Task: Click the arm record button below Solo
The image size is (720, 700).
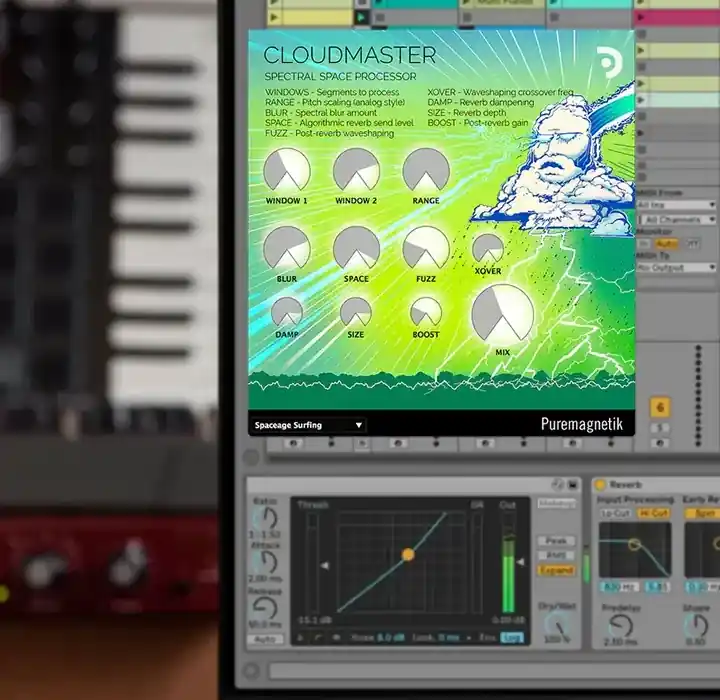Action: coord(660,443)
